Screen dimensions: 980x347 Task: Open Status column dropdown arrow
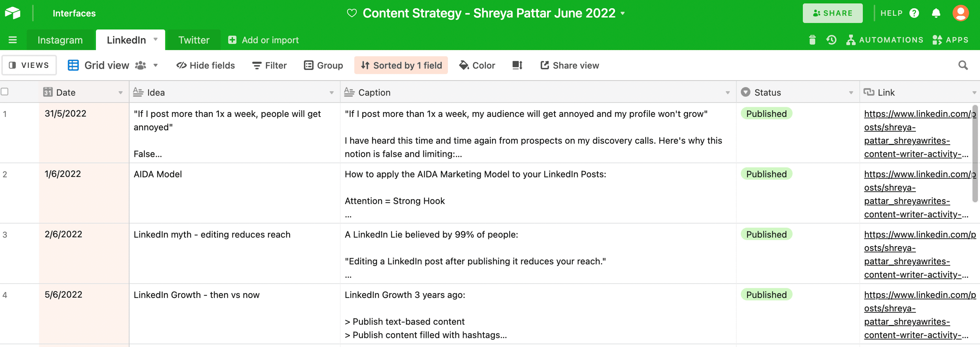[x=851, y=92]
